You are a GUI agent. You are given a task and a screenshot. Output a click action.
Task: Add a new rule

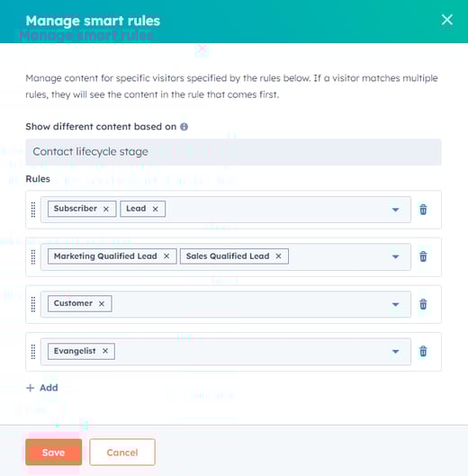point(42,388)
